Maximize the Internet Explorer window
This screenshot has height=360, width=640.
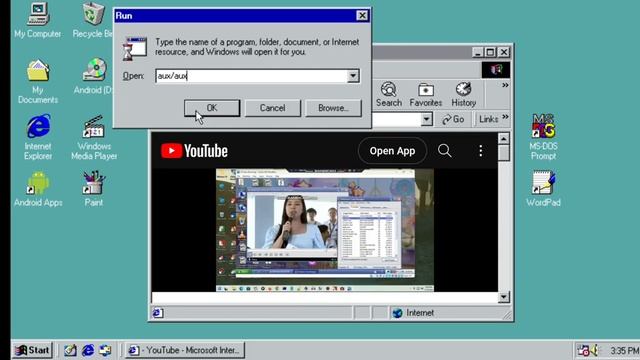491,52
